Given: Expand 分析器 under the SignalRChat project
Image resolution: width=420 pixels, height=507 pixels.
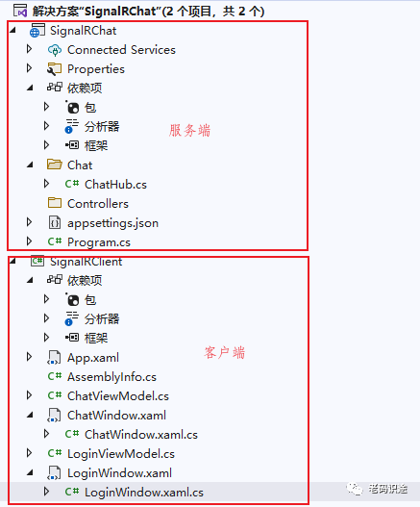Looking at the screenshot, I should (x=46, y=126).
